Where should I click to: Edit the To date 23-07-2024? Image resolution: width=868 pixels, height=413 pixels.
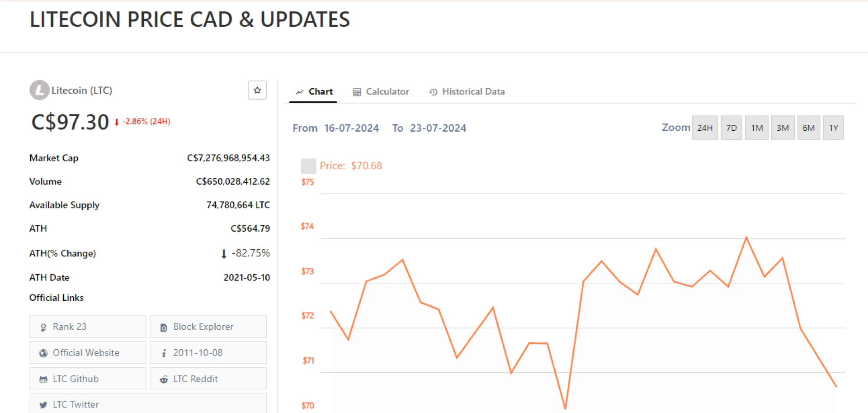[x=438, y=128]
